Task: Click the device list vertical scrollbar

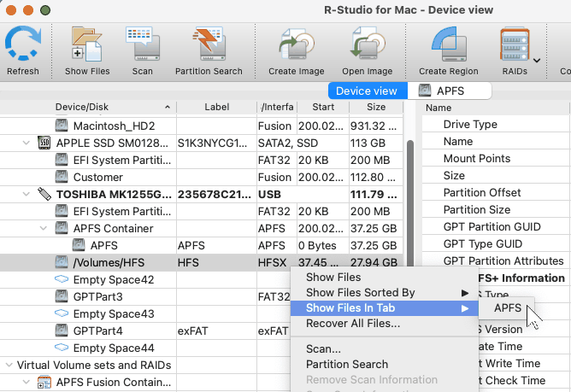Action: coord(410,204)
